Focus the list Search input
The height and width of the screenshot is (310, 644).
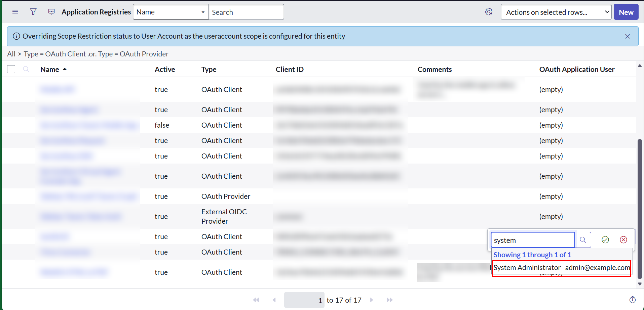coord(246,12)
